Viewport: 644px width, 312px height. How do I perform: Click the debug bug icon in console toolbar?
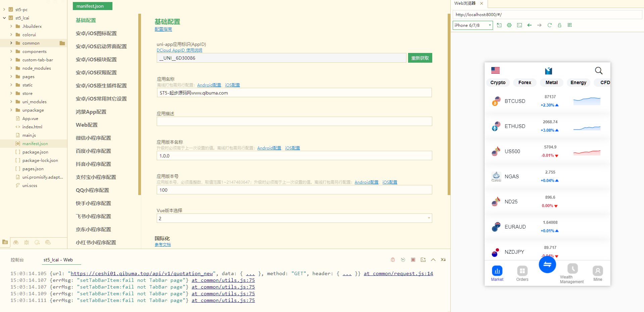(393, 260)
